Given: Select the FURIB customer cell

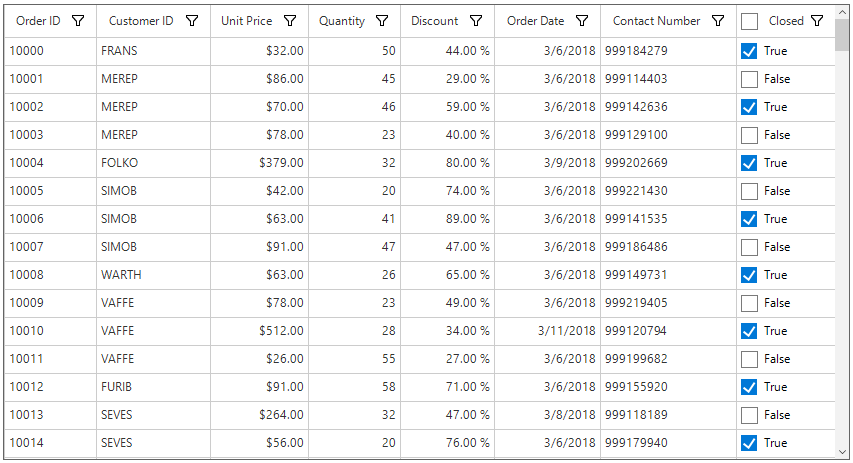Looking at the screenshot, I should [153, 387].
